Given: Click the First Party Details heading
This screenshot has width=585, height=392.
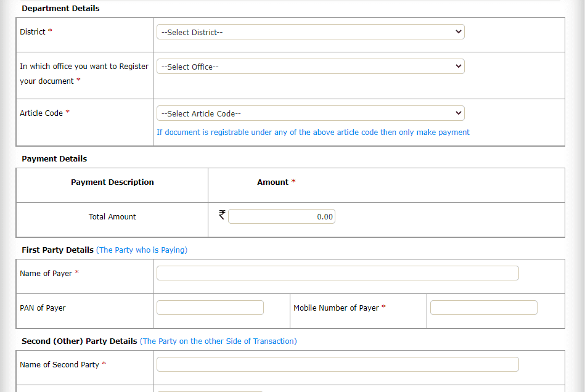Looking at the screenshot, I should point(57,250).
